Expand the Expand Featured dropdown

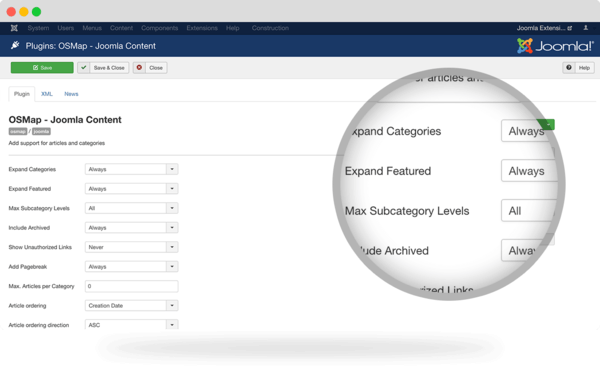tap(131, 189)
